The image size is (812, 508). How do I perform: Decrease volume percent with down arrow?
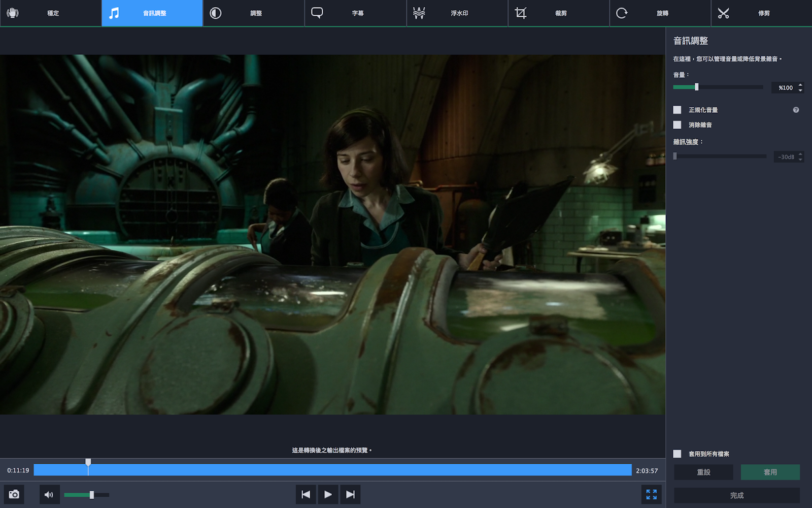pyautogui.click(x=800, y=90)
